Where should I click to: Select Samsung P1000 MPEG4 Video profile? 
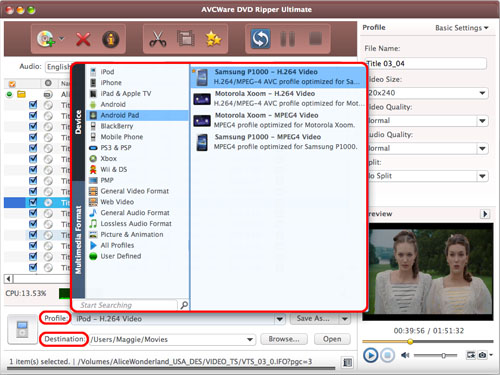click(278, 142)
